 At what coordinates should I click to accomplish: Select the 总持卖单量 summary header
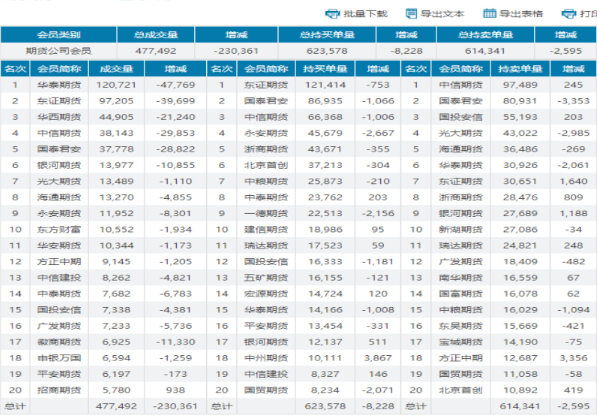(485, 35)
